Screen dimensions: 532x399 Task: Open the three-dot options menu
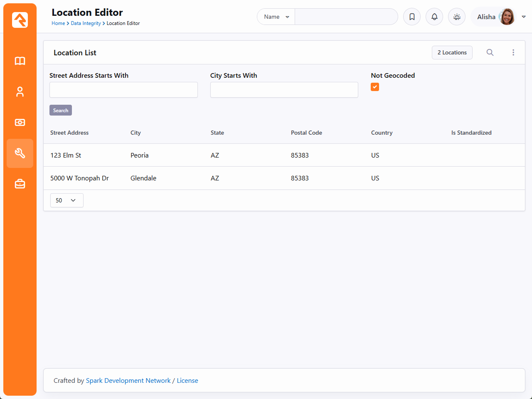(x=513, y=52)
